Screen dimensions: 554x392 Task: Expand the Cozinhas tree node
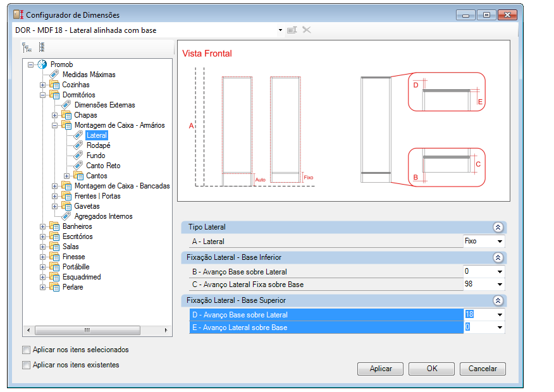(42, 85)
